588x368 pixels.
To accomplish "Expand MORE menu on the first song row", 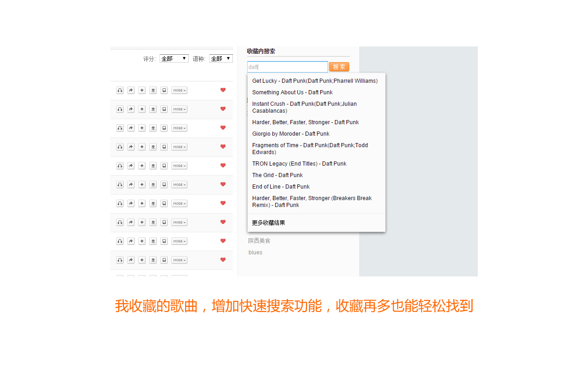I will point(179,90).
